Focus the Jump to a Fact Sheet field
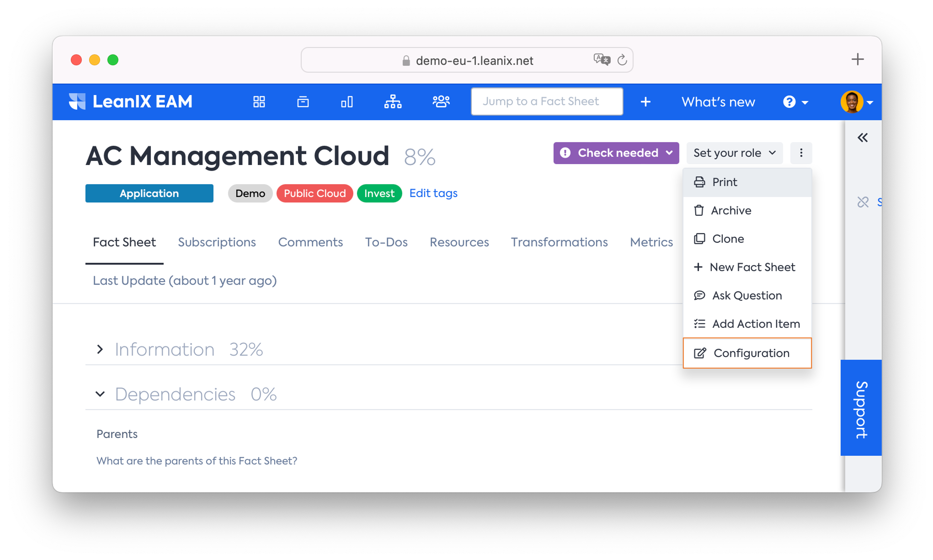The width and height of the screenshot is (933, 560). point(547,102)
